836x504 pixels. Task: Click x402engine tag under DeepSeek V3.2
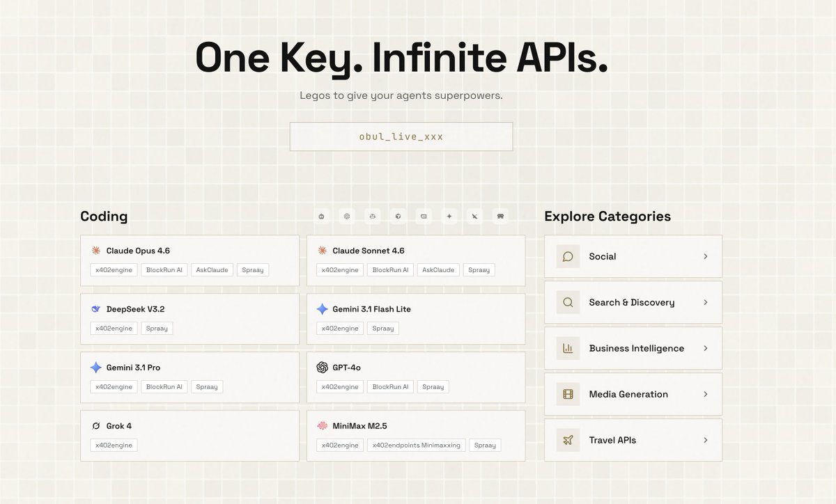click(x=114, y=329)
